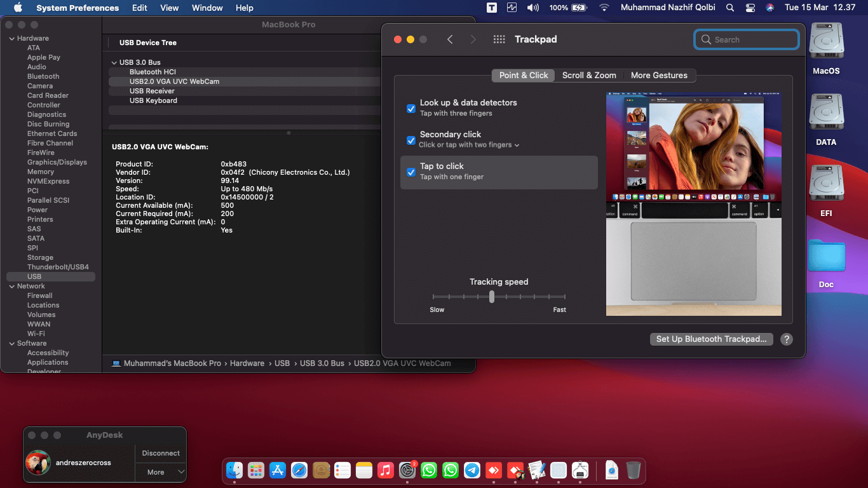Click Set Up Bluetooth Trackpad button
Viewport: 868px width, 488px height.
point(711,339)
